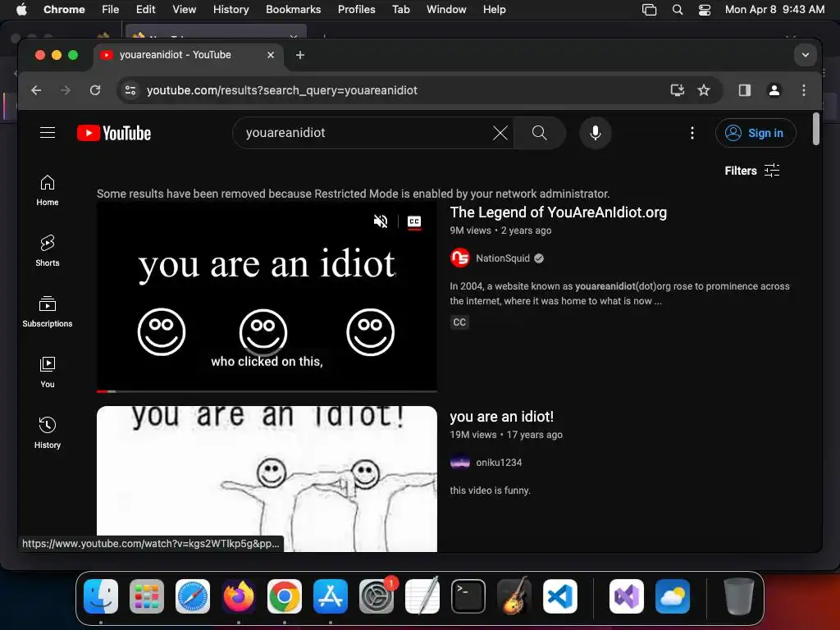Click the install app icon in the address bar

coord(678,90)
